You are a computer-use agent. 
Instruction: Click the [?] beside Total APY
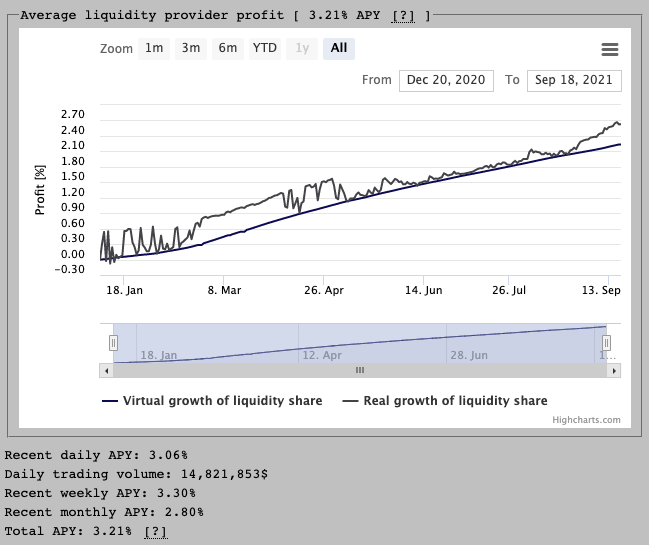point(155,531)
